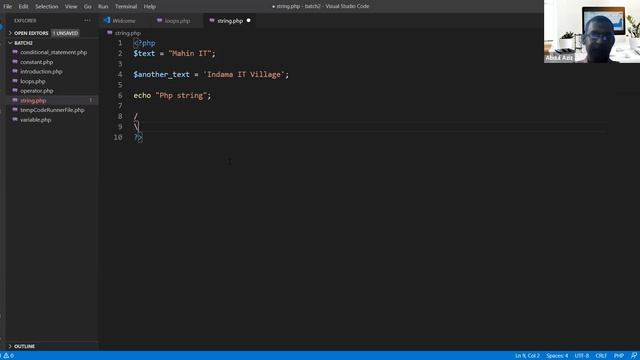This screenshot has height=360, width=640.
Task: Open the Run menu
Action: [103, 7]
